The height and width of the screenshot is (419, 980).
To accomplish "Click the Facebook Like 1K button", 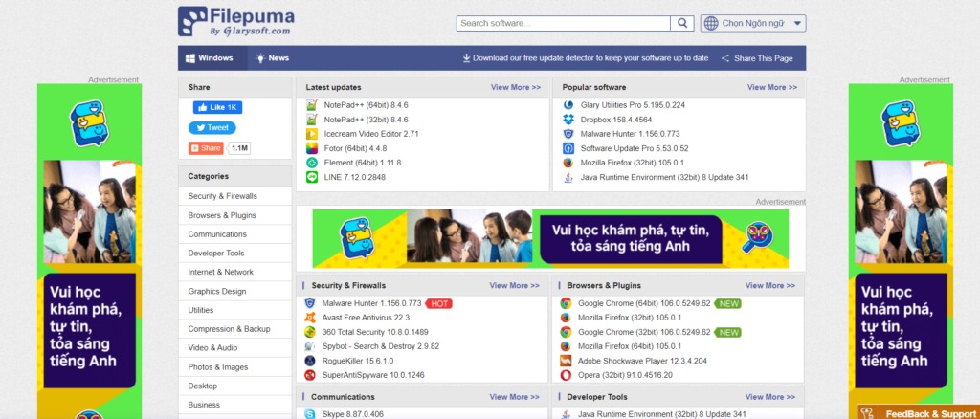I will [217, 107].
